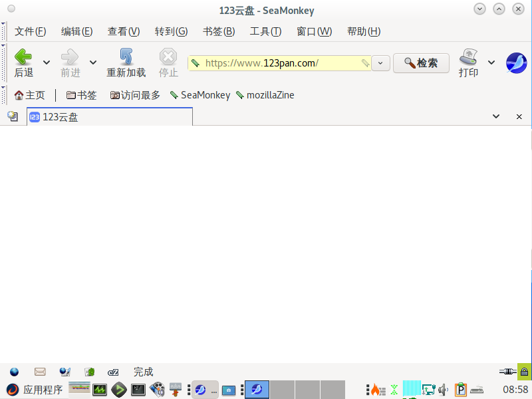Click the grey Forward arrow button

click(x=70, y=63)
